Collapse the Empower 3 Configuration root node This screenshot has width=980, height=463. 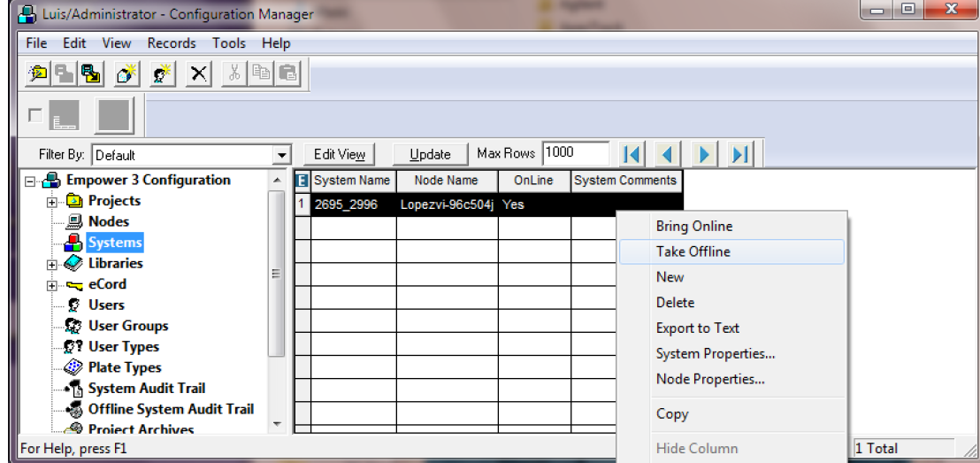pyautogui.click(x=30, y=181)
